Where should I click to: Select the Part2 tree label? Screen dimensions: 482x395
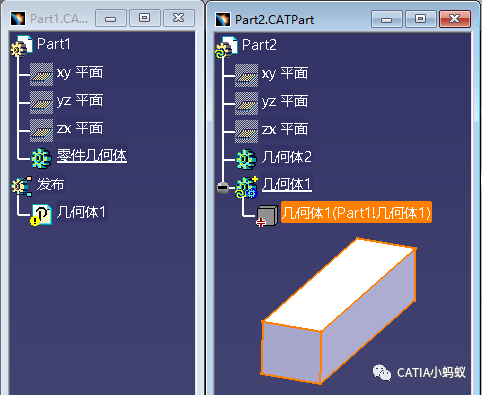[x=259, y=45]
